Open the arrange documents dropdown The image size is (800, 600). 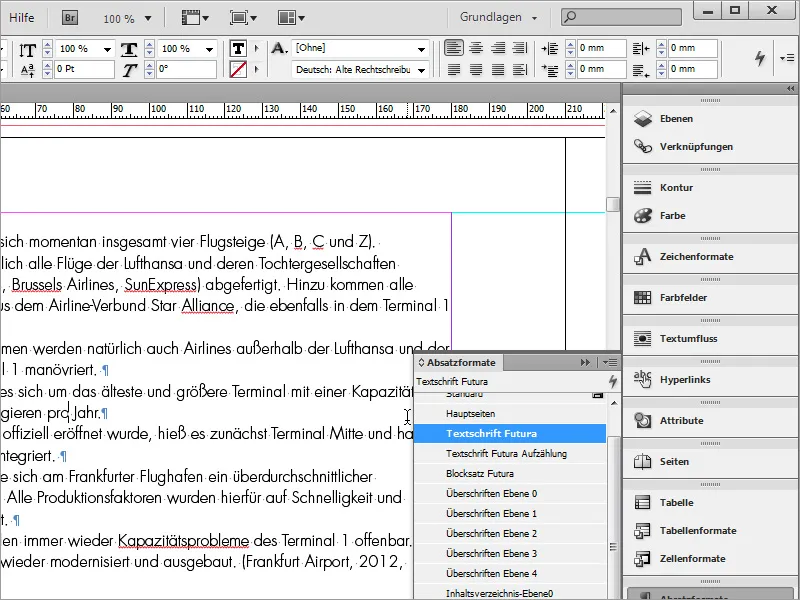(x=291, y=18)
